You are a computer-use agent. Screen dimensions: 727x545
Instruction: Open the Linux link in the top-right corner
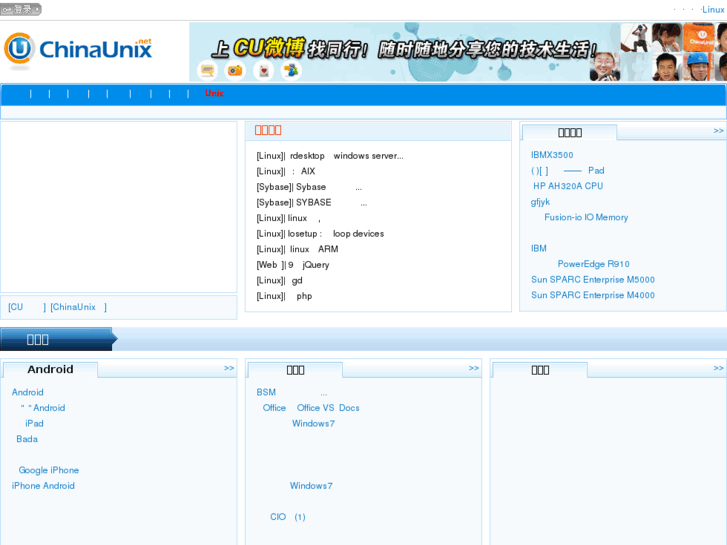click(713, 9)
